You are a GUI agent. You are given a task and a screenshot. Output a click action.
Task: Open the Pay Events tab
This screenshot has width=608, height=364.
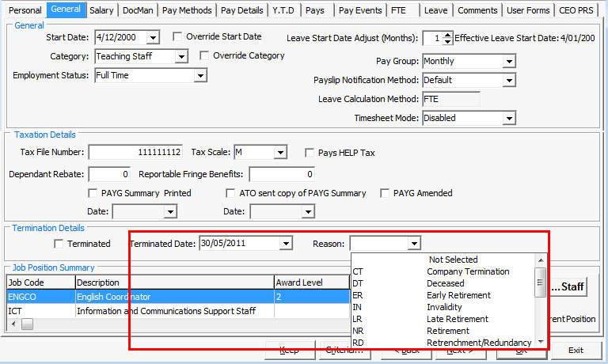(360, 10)
